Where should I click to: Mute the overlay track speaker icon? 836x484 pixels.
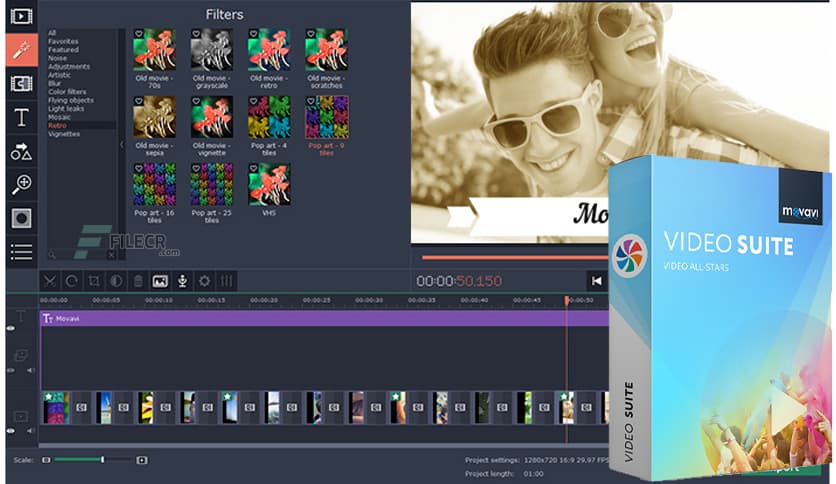pyautogui.click(x=30, y=370)
